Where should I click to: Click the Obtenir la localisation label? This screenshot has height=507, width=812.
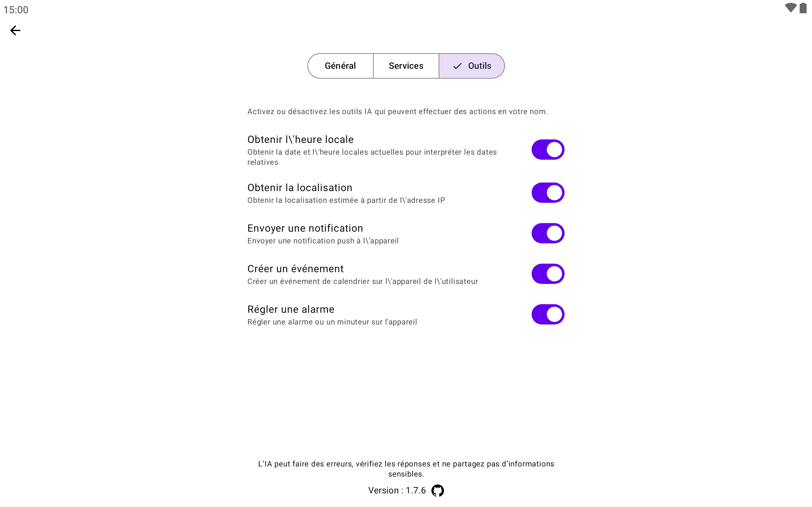(300, 188)
